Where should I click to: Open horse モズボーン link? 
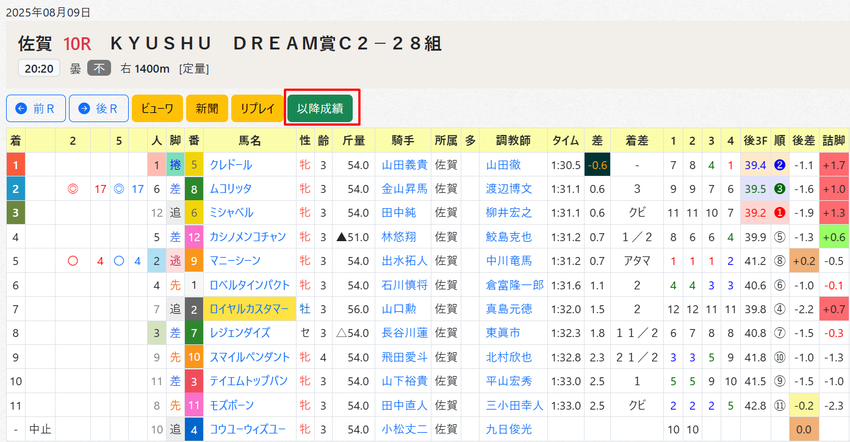pyautogui.click(x=231, y=405)
